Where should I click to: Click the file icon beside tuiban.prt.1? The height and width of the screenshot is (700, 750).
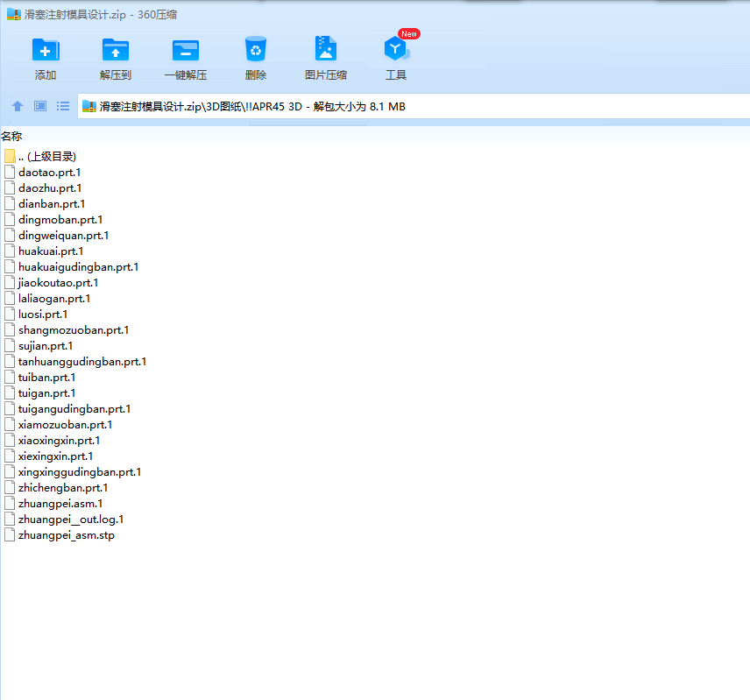pyautogui.click(x=10, y=378)
